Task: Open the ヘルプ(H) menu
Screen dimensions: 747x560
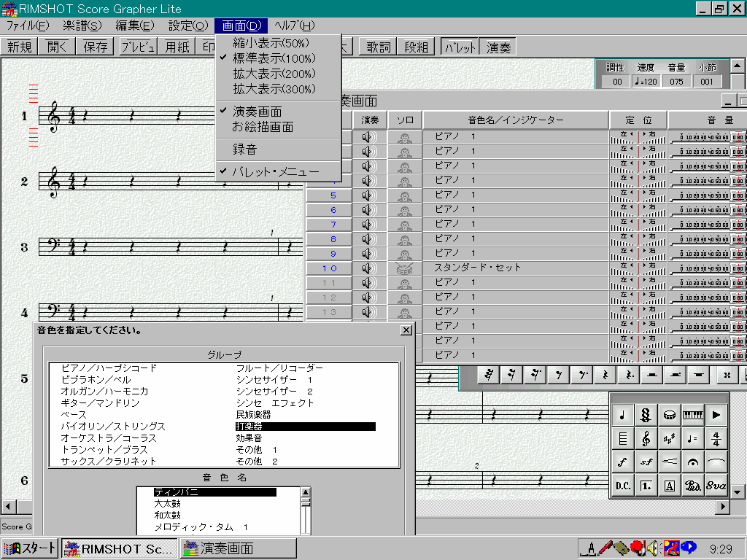Action: tap(295, 26)
